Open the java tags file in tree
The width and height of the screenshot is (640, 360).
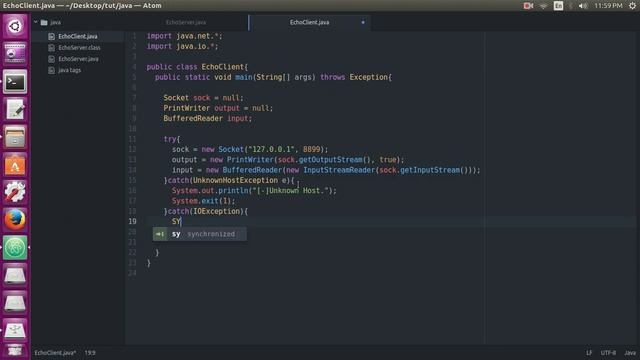tap(69, 70)
